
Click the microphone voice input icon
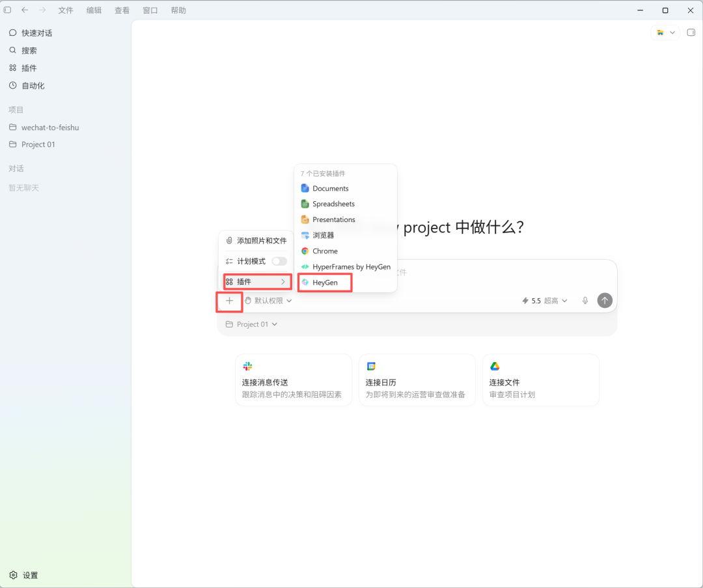[585, 300]
